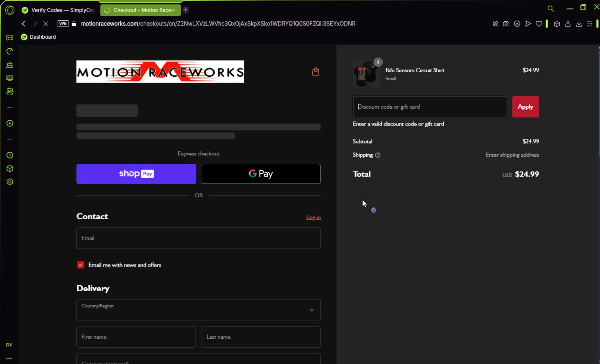Open Easy Setup sliders icon
This screenshot has width=600, height=364.
590,24
